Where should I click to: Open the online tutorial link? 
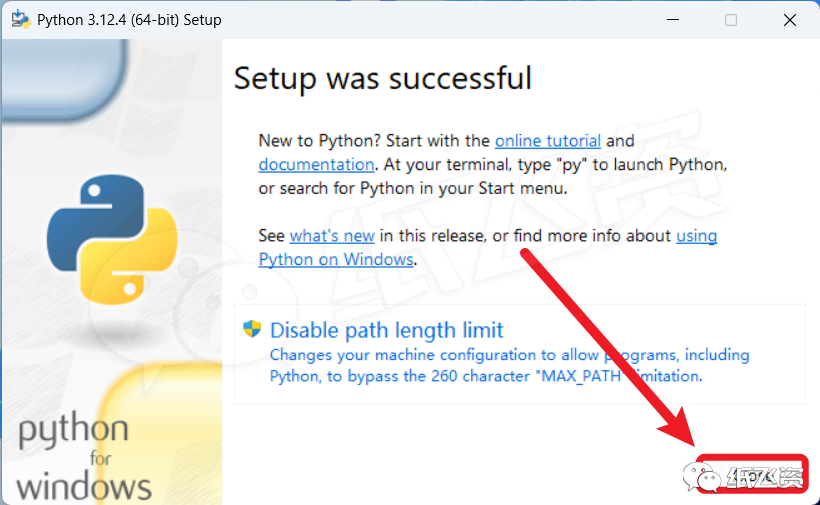tap(548, 141)
